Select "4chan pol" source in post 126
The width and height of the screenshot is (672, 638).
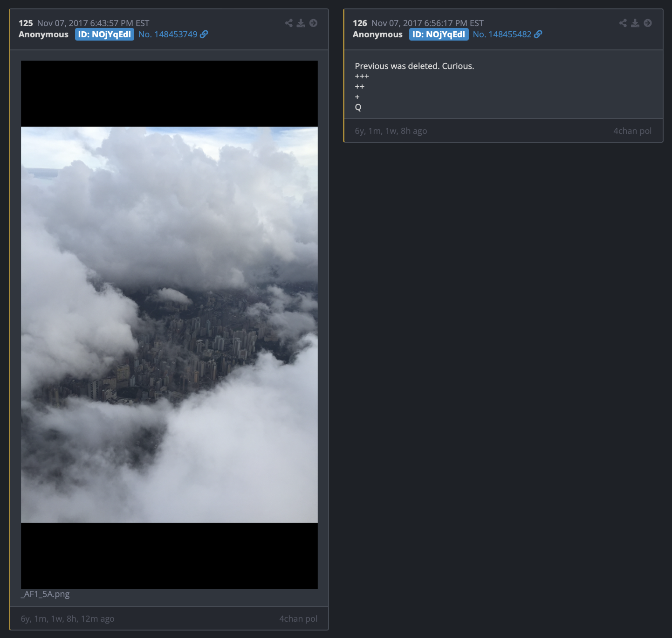point(632,131)
